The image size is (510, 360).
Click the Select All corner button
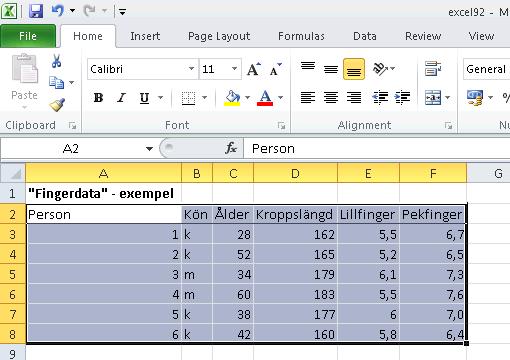tap(13, 173)
